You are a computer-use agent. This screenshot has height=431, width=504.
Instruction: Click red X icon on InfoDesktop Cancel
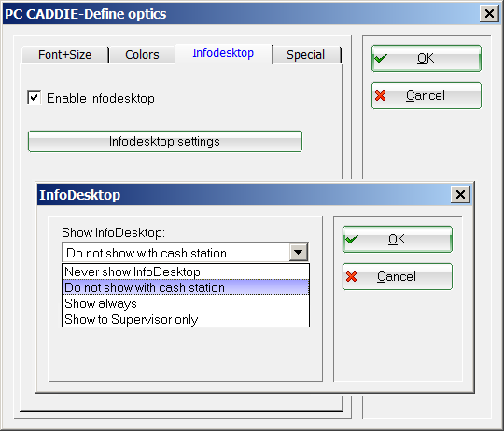[351, 276]
